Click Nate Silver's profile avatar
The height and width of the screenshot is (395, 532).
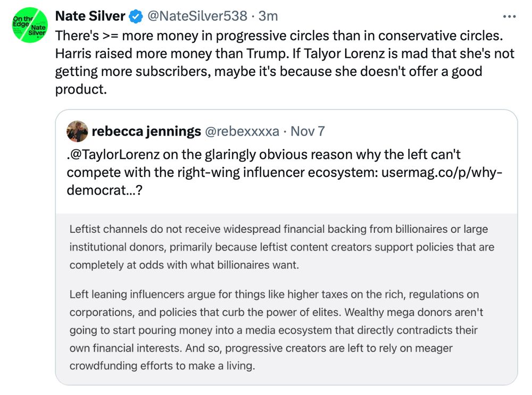point(29,24)
